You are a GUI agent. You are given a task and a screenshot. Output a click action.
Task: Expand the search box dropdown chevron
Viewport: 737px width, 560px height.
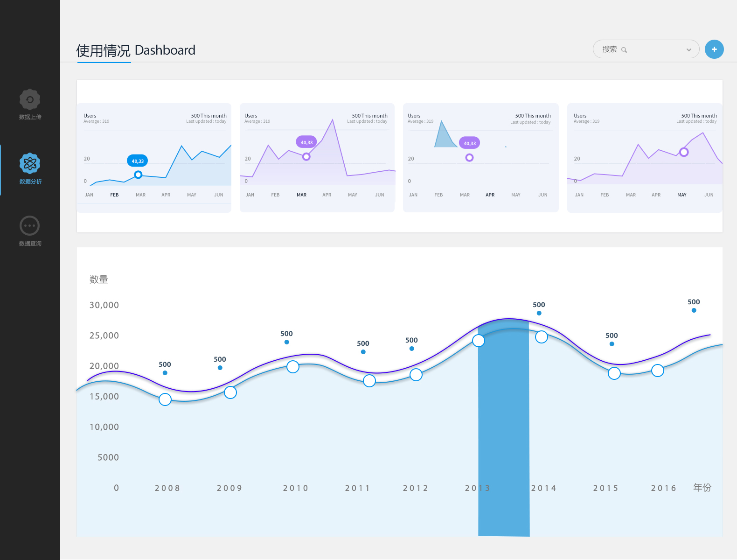tap(689, 49)
